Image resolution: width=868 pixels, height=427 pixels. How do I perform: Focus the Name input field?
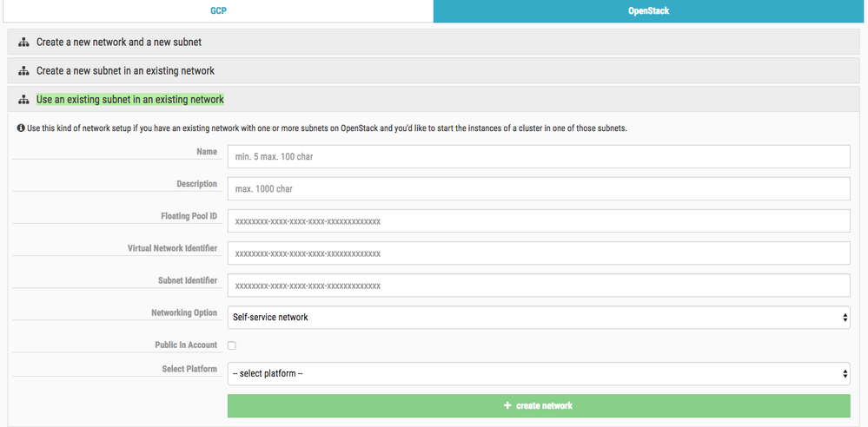click(x=539, y=156)
